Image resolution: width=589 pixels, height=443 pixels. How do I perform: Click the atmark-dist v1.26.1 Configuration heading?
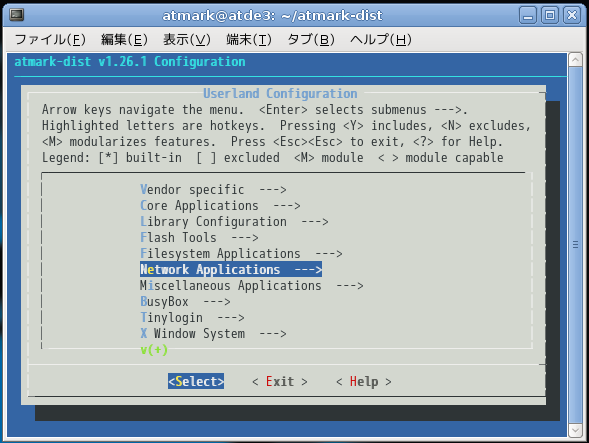pyautogui.click(x=130, y=62)
